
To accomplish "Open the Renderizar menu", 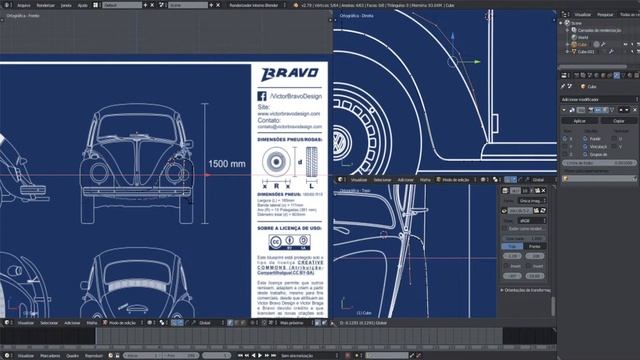I will 45,5.
